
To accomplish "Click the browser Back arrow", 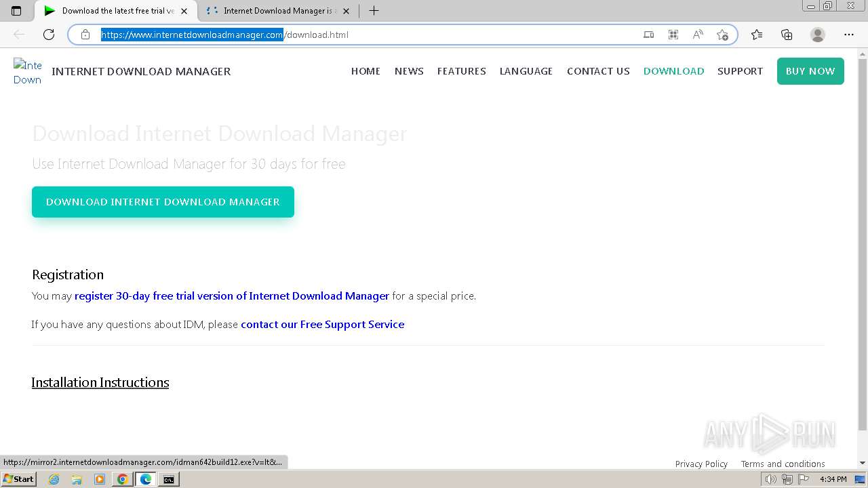I will pos(19,35).
